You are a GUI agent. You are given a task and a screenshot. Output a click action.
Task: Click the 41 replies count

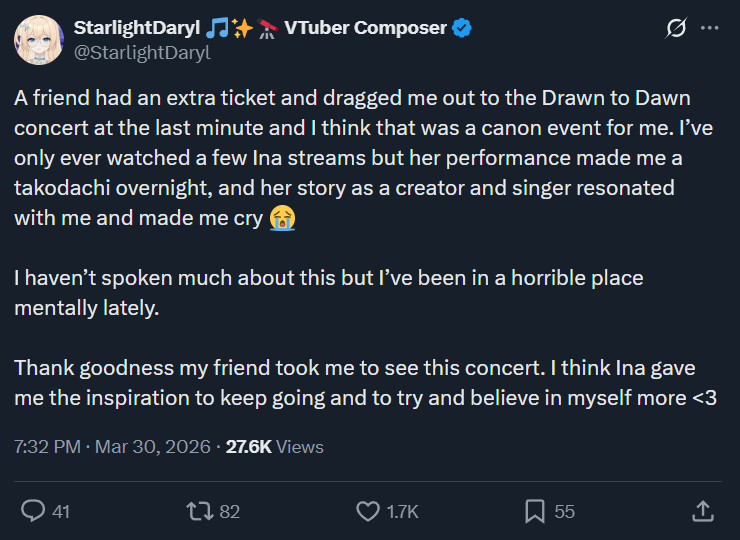pos(60,511)
